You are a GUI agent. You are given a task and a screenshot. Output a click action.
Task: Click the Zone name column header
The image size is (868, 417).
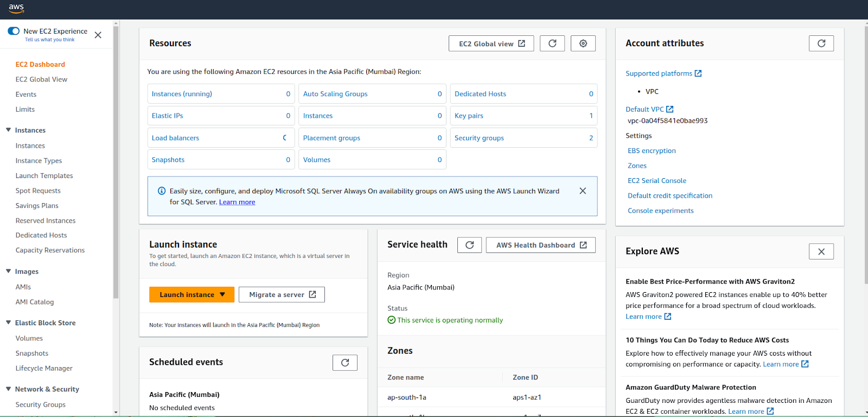(x=406, y=377)
